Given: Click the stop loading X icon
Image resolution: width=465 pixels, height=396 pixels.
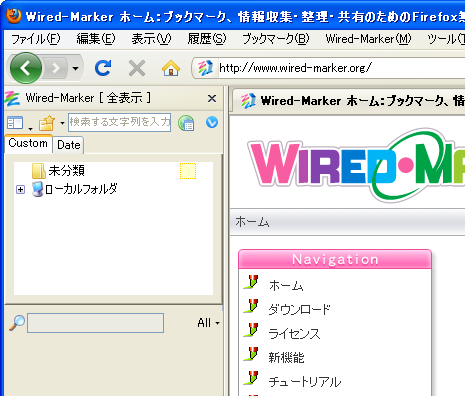Looking at the screenshot, I should click(x=137, y=68).
